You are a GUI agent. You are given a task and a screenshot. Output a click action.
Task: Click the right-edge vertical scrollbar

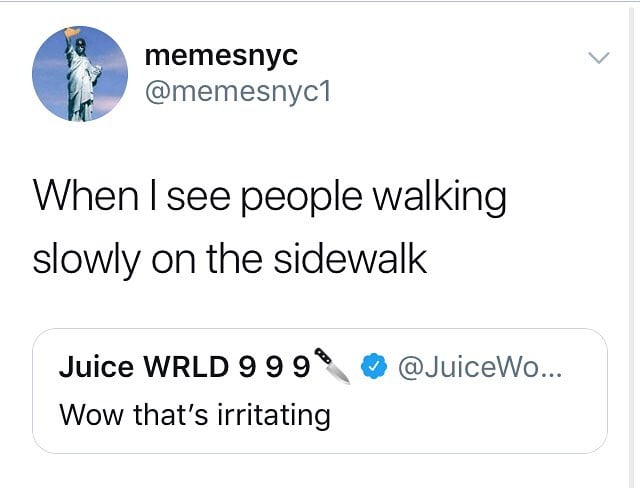[x=634, y=245]
